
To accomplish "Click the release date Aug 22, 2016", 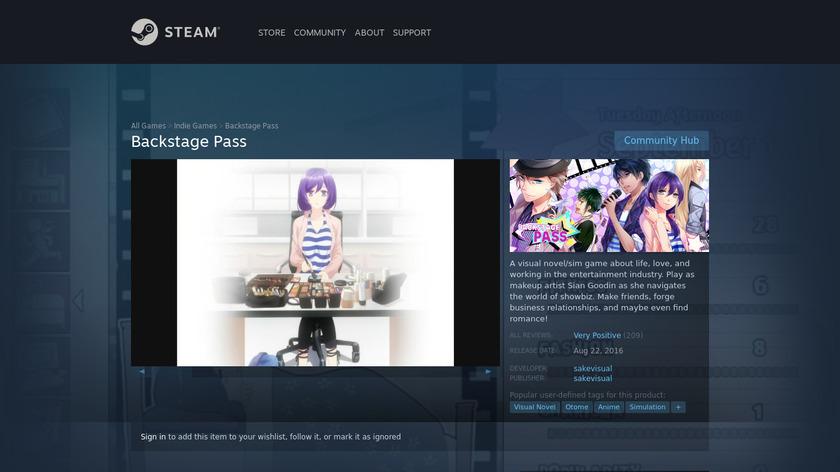I will click(598, 351).
